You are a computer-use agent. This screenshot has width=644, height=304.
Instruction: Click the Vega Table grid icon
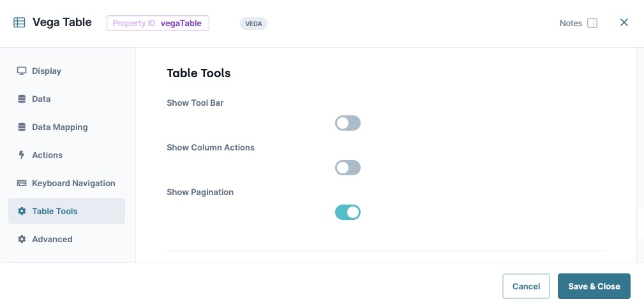[19, 22]
